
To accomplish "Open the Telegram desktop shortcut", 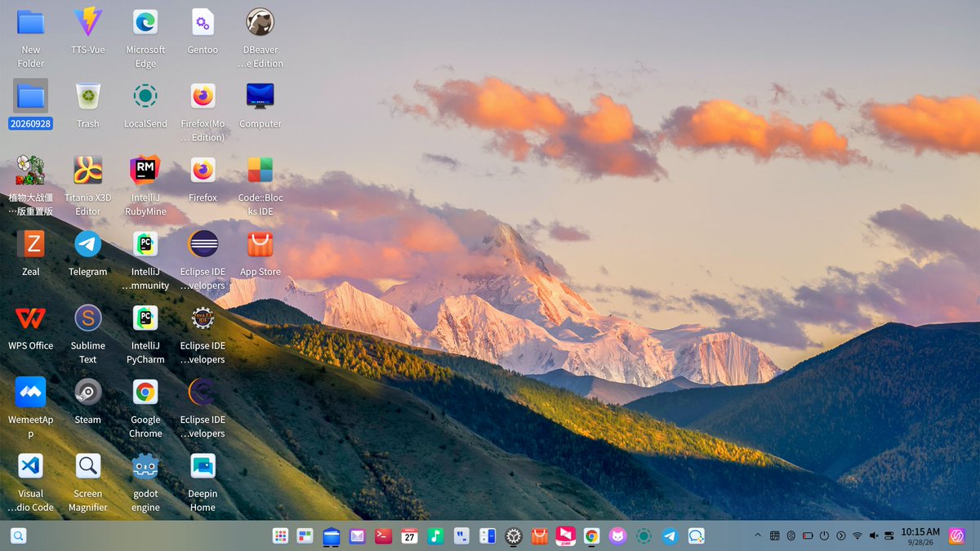I will pyautogui.click(x=88, y=243).
